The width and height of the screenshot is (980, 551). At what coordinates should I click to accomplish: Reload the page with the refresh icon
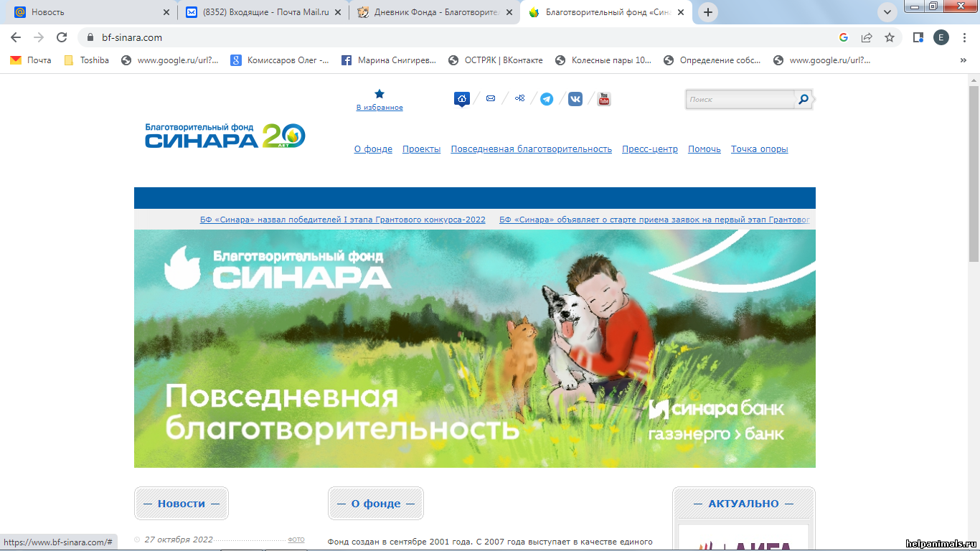[62, 37]
